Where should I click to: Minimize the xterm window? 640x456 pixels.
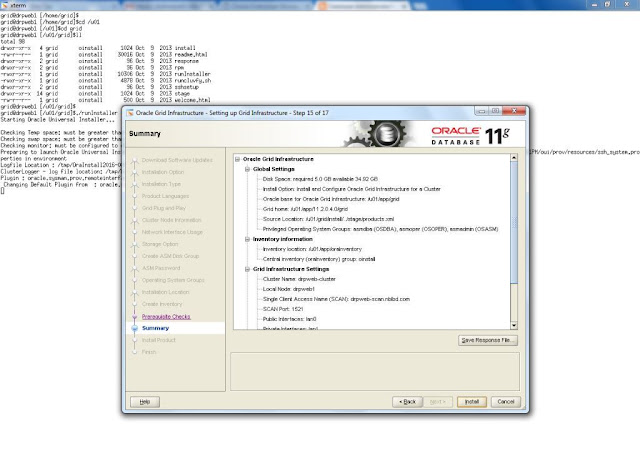click(594, 4)
